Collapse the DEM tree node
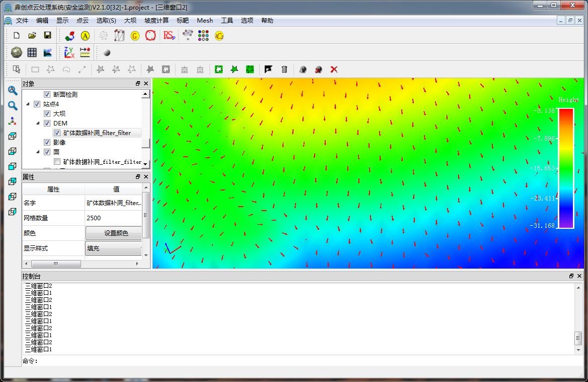This screenshot has width=588, height=382. tap(38, 123)
